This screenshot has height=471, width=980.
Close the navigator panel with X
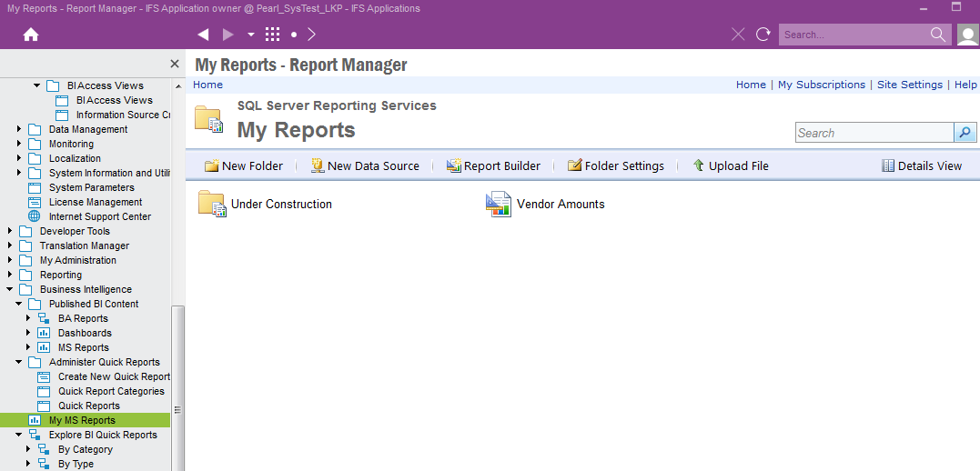[x=175, y=64]
